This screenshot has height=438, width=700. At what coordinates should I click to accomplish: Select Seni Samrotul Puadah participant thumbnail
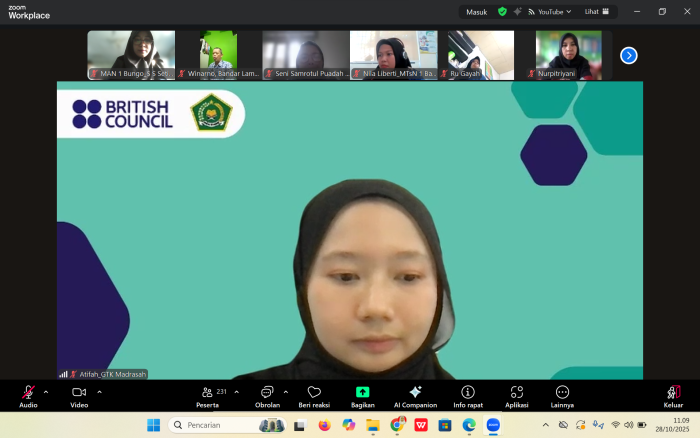(306, 55)
